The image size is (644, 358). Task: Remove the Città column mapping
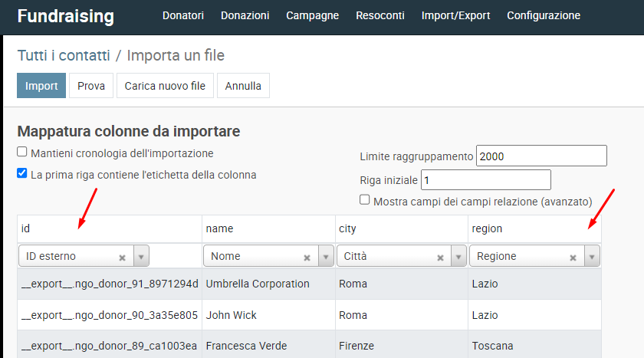[440, 258]
